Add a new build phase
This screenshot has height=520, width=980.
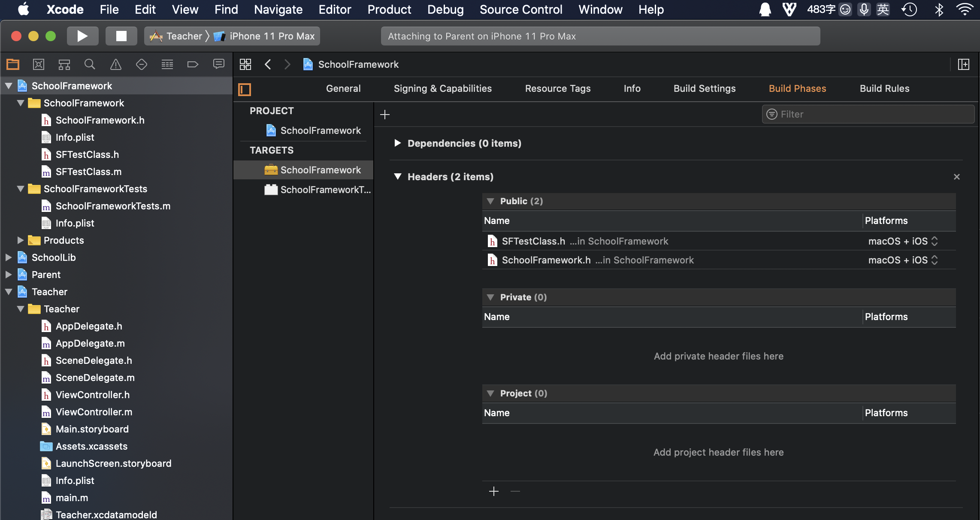point(385,115)
